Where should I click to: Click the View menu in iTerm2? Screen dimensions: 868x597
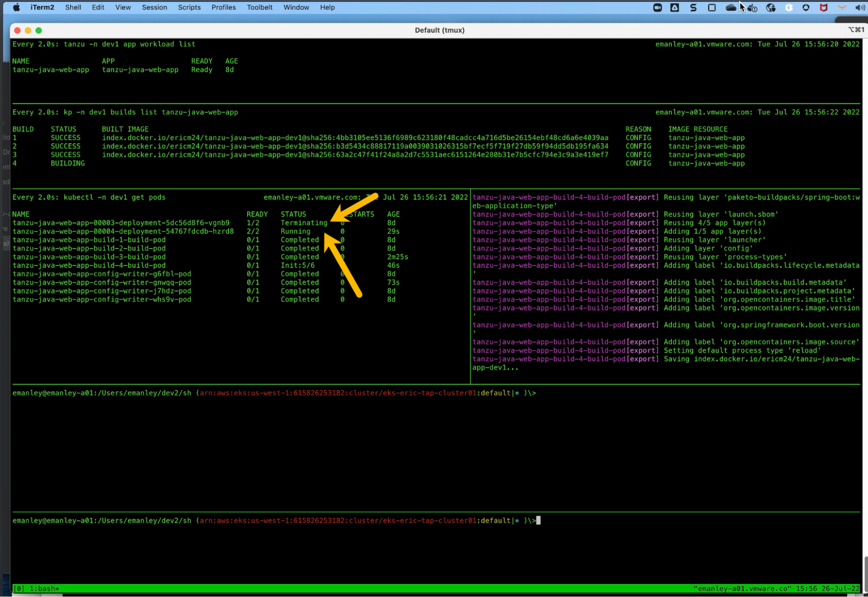[x=123, y=7]
